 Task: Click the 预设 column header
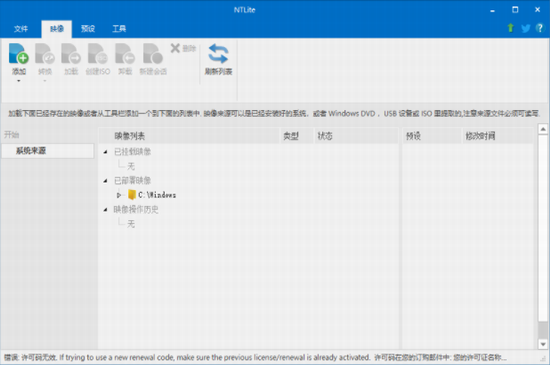(x=432, y=136)
